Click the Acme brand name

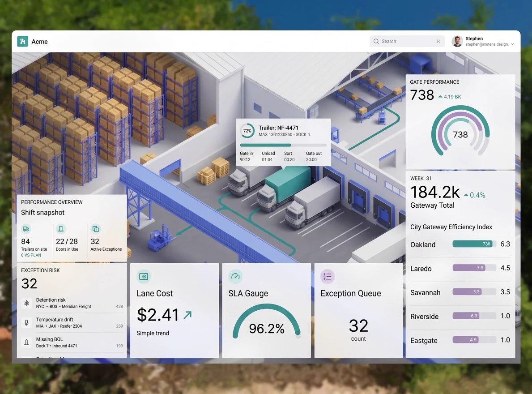click(x=40, y=41)
